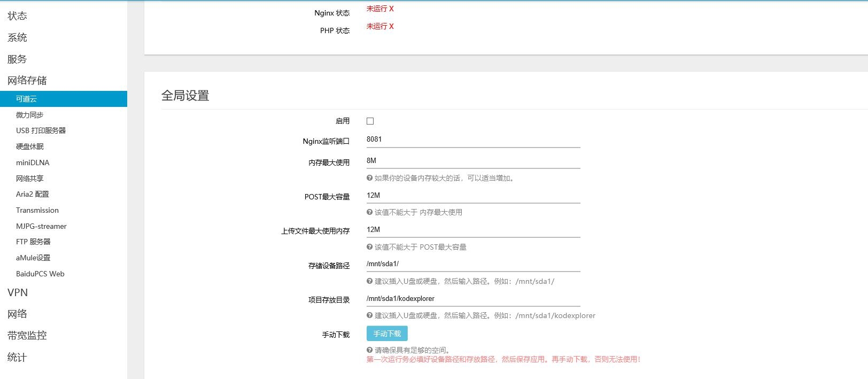This screenshot has width=868, height=379.
Task: Focus the POST最大容量 input field
Action: click(473, 196)
